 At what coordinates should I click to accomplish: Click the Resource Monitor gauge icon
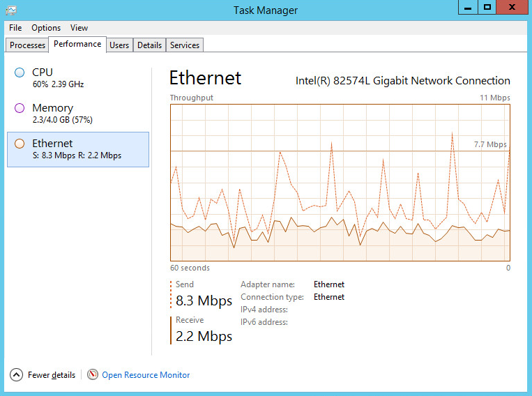[93, 375]
